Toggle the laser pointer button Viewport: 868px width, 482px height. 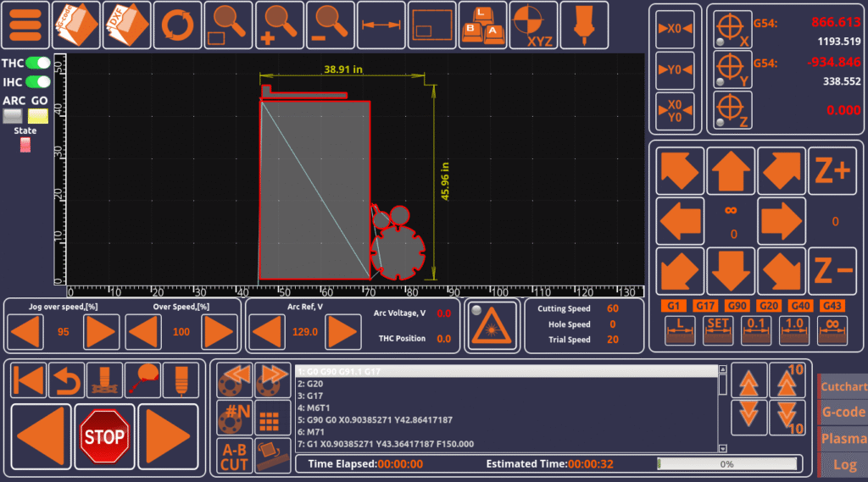492,326
